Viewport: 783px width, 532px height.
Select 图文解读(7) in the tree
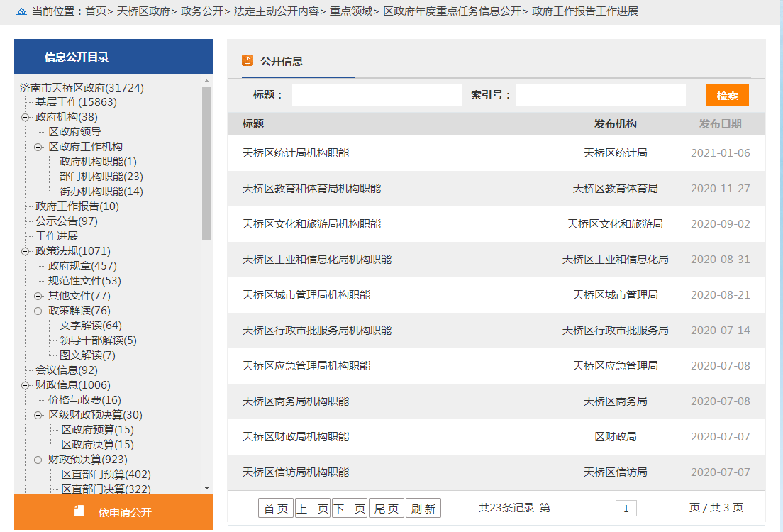(x=87, y=355)
